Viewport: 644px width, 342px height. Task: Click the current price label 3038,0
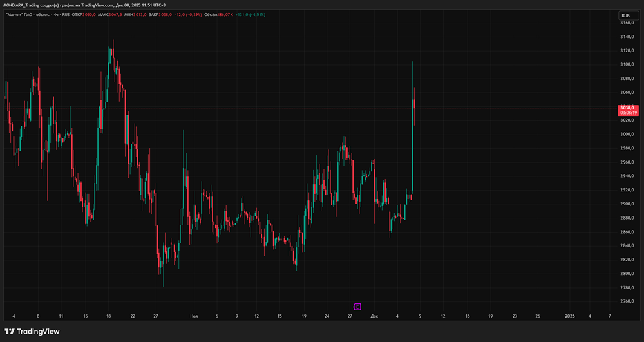(628, 108)
